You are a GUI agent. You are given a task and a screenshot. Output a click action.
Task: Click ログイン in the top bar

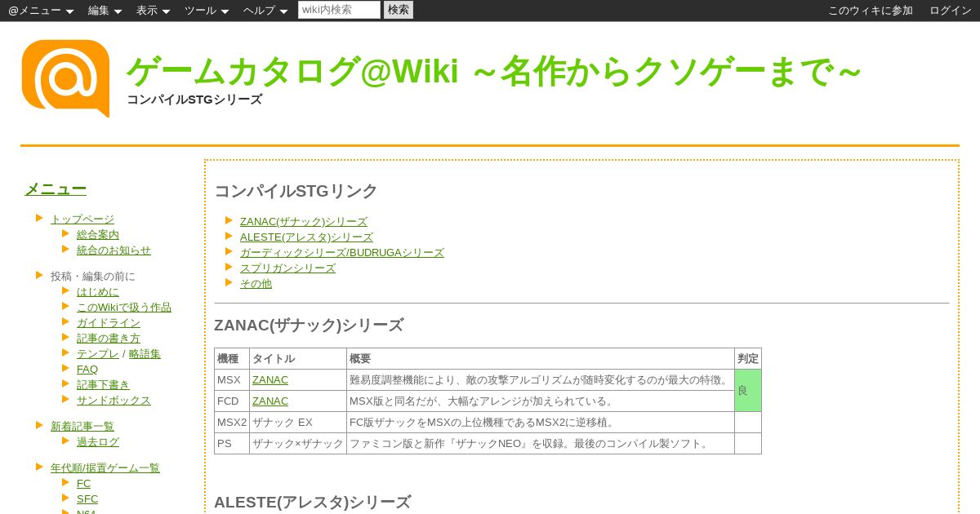951,11
